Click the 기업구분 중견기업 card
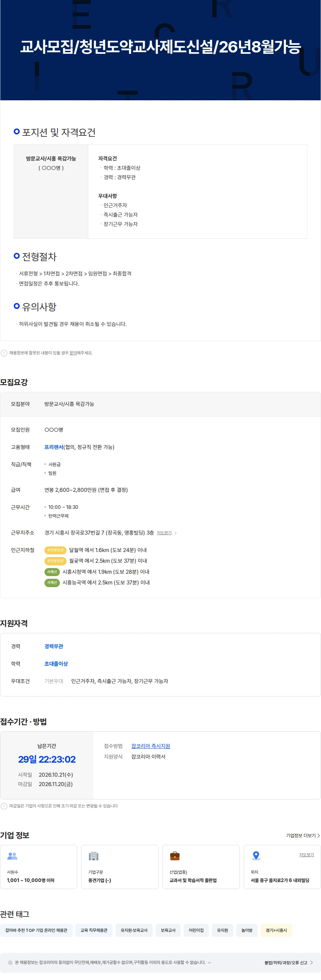This screenshot has height=980, width=321. coord(120,867)
